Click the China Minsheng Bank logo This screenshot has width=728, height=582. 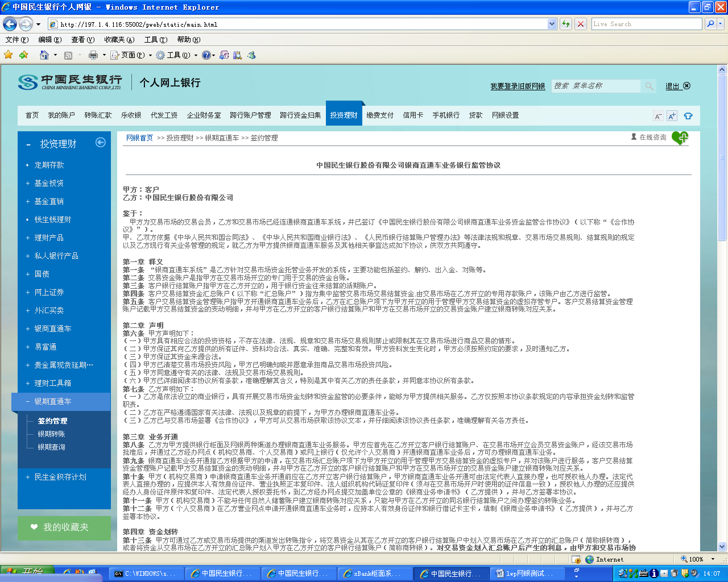pyautogui.click(x=69, y=82)
